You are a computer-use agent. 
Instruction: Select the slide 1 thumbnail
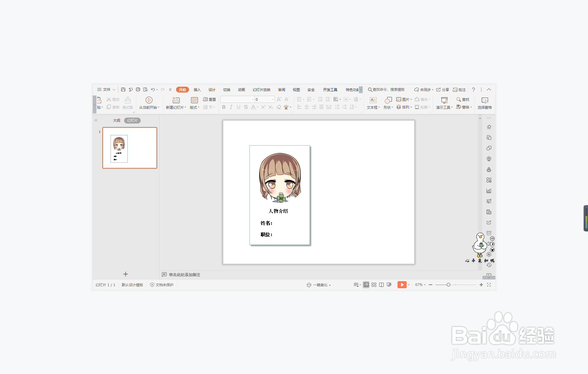pos(130,148)
